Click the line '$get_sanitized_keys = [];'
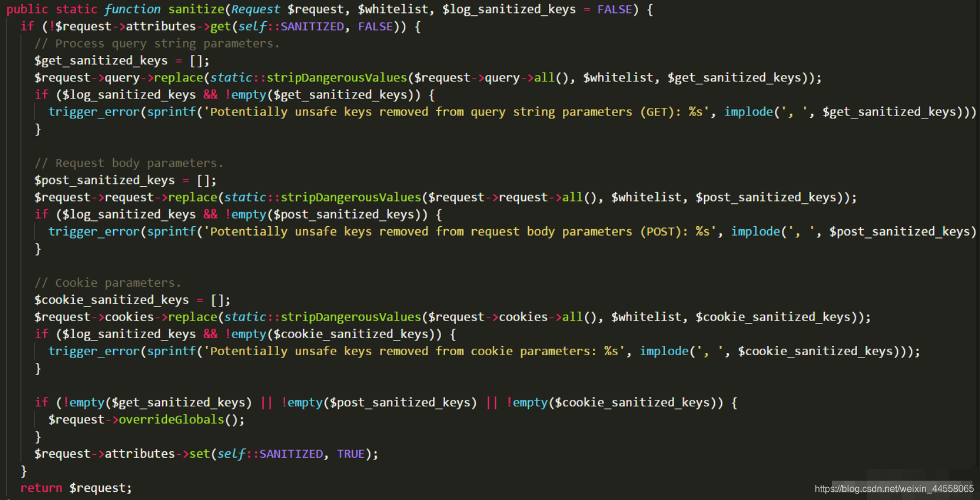980x500 pixels. 121,60
